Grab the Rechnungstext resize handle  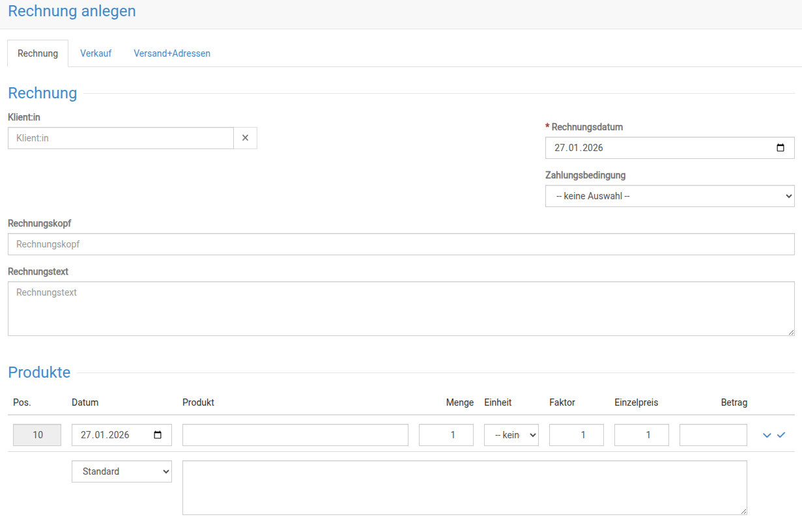point(790,332)
